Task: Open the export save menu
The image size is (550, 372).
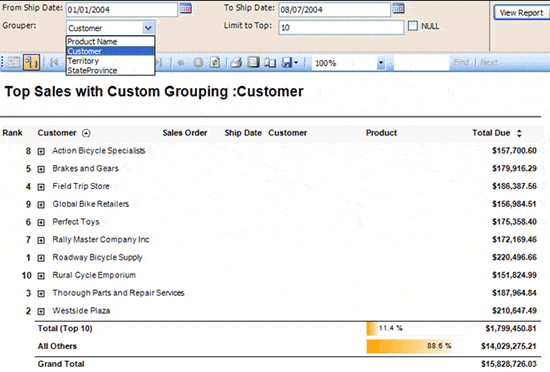Action: point(290,63)
